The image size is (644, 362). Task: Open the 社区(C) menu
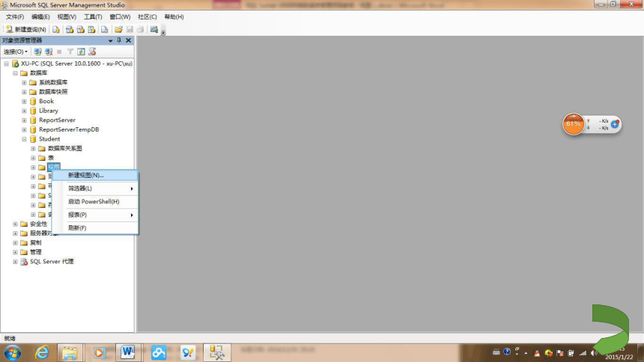147,16
